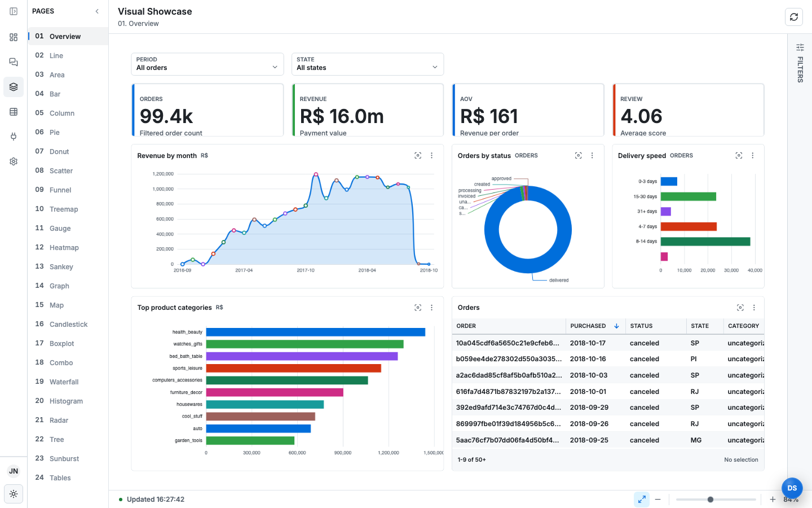Focus the Orders by status chart
Image resolution: width=812 pixels, height=508 pixels.
click(578, 156)
